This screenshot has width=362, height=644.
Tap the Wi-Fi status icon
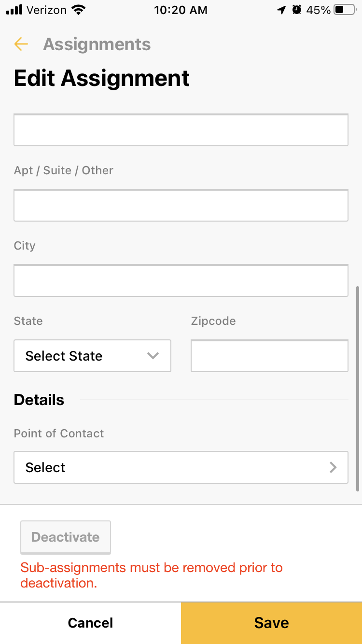tap(78, 10)
